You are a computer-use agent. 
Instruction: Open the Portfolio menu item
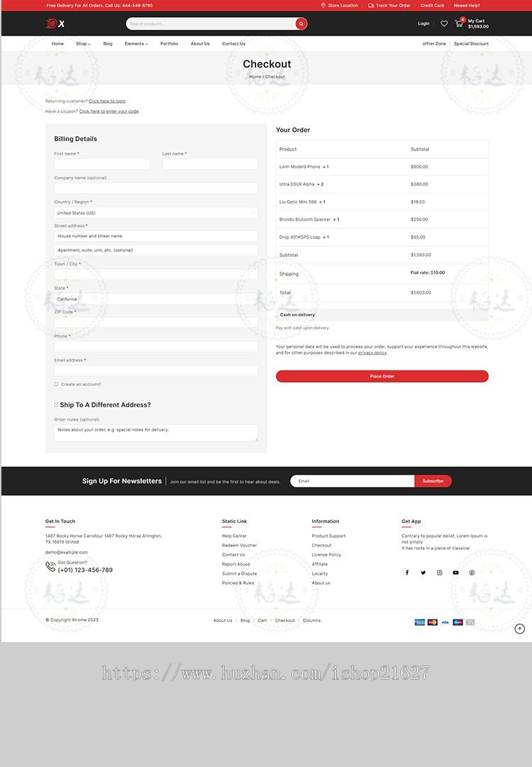pos(170,43)
